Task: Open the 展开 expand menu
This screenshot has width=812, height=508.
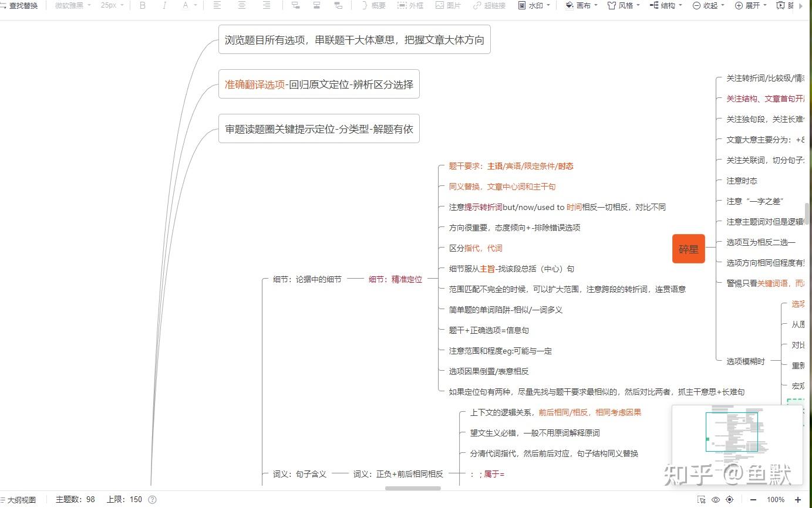Action: [750, 5]
